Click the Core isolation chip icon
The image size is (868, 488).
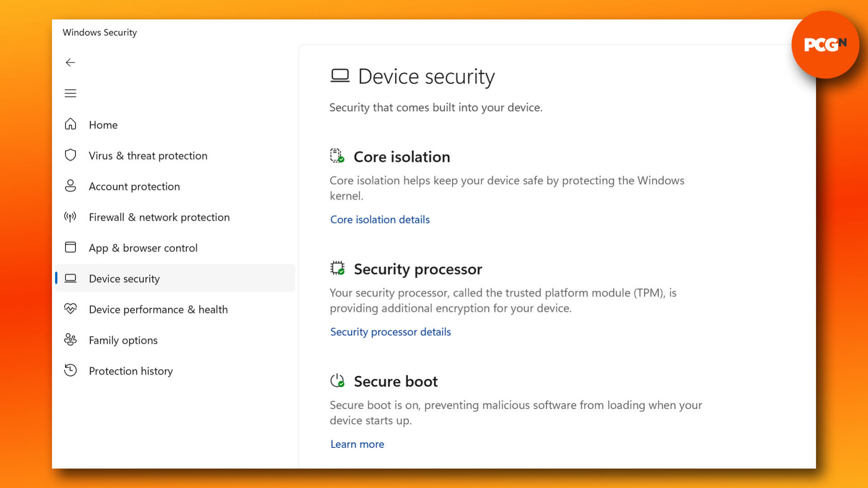pyautogui.click(x=337, y=156)
